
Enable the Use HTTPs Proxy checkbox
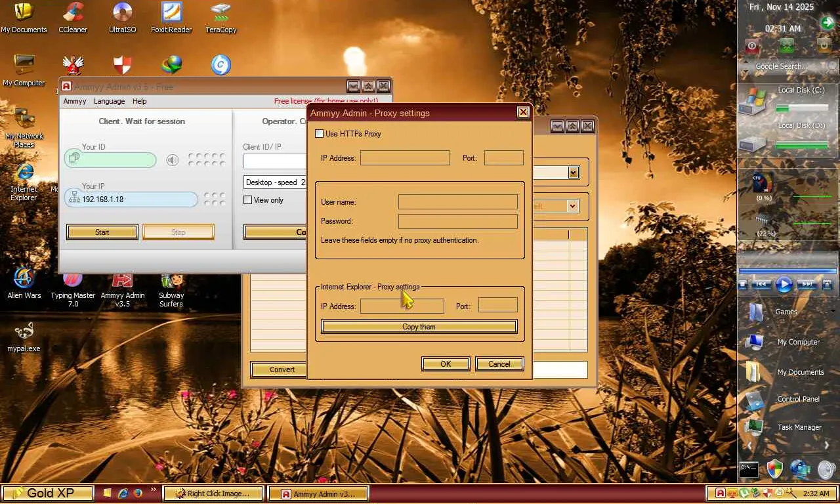320,134
